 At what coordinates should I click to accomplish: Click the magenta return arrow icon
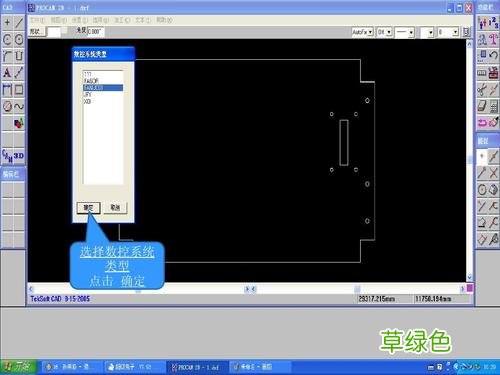[482, 122]
